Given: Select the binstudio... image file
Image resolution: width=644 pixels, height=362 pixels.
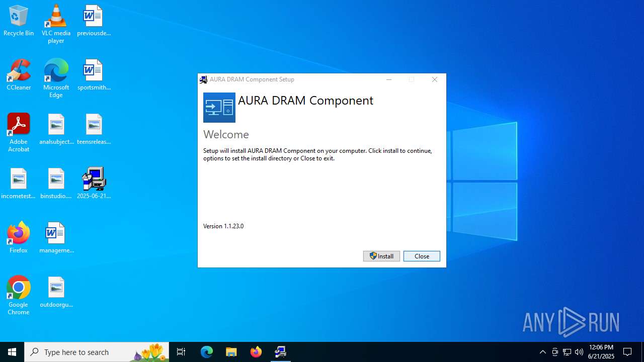Looking at the screenshot, I should (56, 184).
